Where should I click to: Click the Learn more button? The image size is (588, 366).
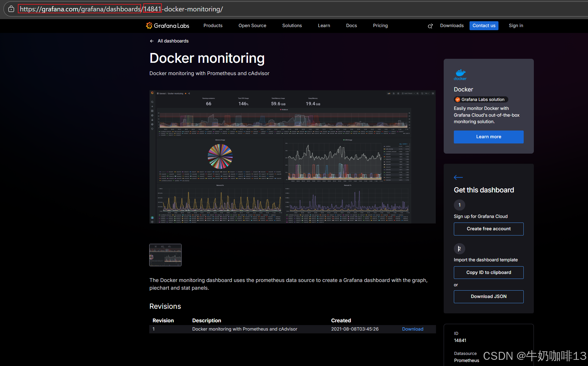pos(489,137)
